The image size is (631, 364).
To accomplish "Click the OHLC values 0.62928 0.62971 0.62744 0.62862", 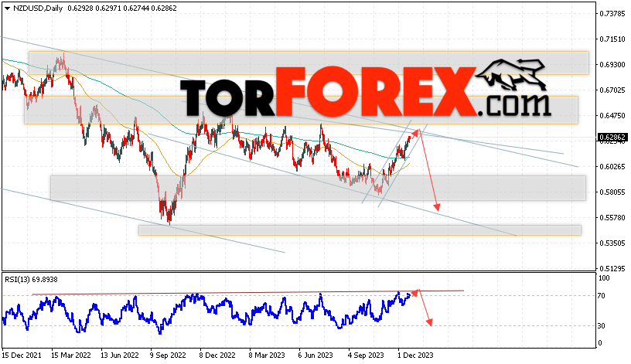I will click(x=122, y=8).
